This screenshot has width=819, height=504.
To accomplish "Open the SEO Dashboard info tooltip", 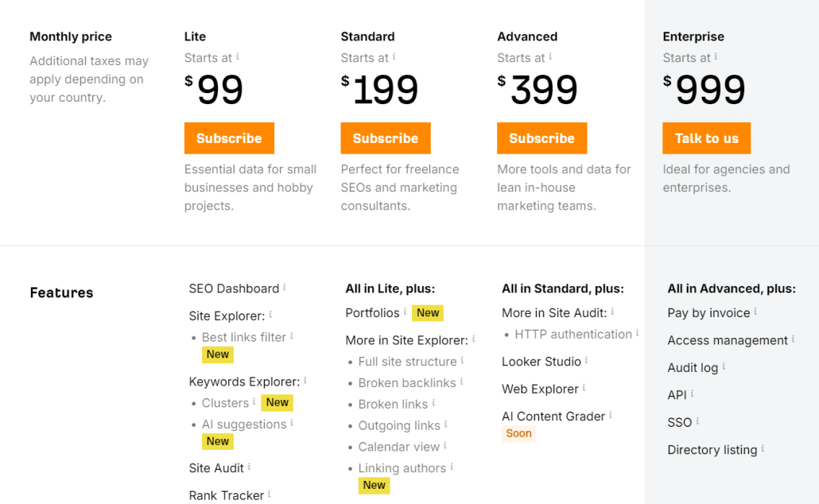I will tap(285, 287).
